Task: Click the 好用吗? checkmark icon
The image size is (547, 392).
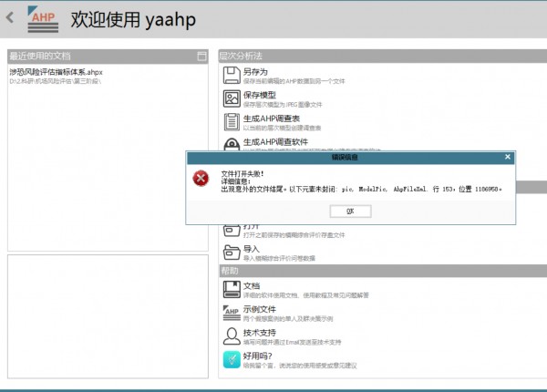Action: (x=232, y=359)
